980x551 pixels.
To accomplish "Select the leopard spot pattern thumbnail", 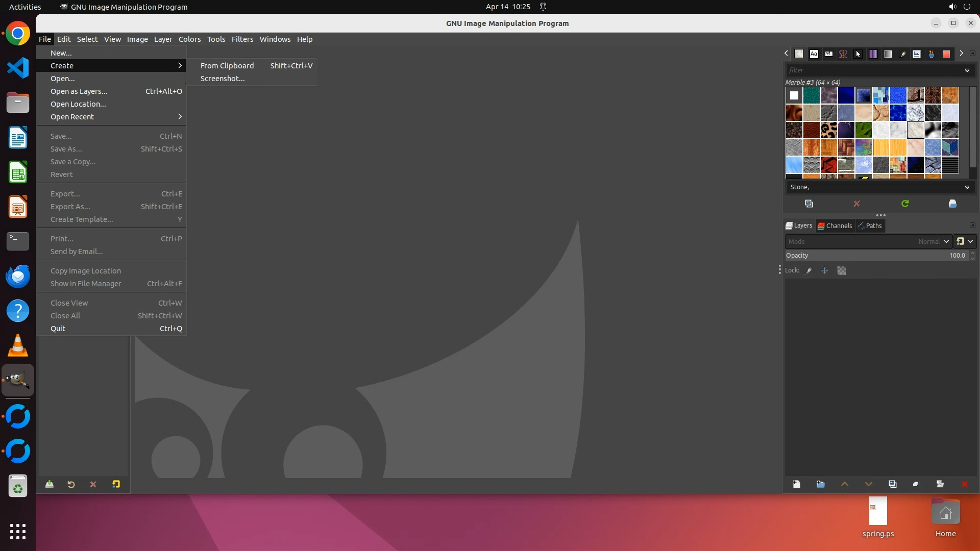I will [x=829, y=130].
